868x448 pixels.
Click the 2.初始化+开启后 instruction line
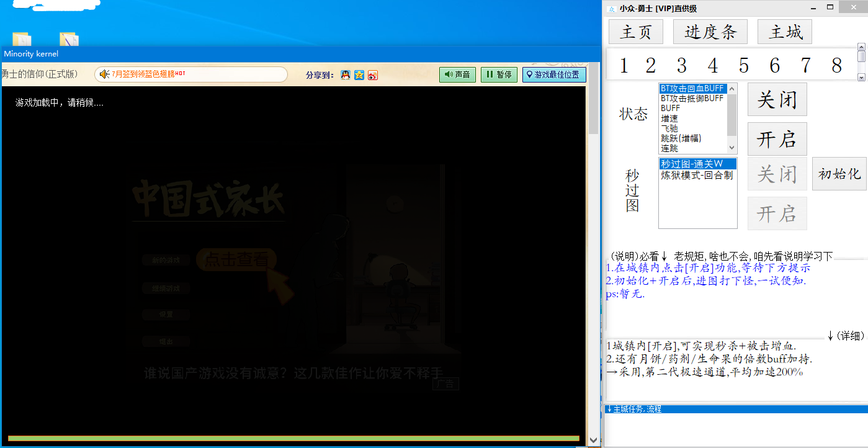[x=705, y=281]
